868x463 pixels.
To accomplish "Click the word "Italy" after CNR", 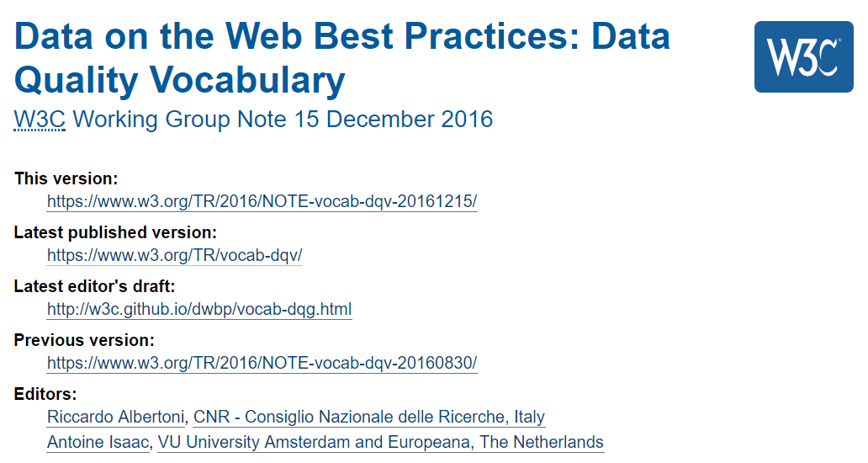I will point(529,417).
